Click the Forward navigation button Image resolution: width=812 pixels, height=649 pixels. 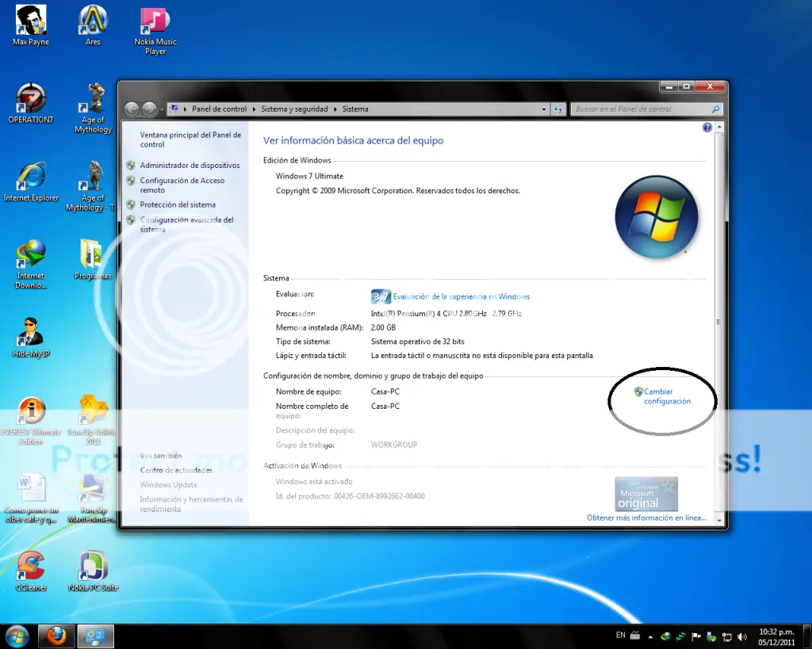coord(150,109)
